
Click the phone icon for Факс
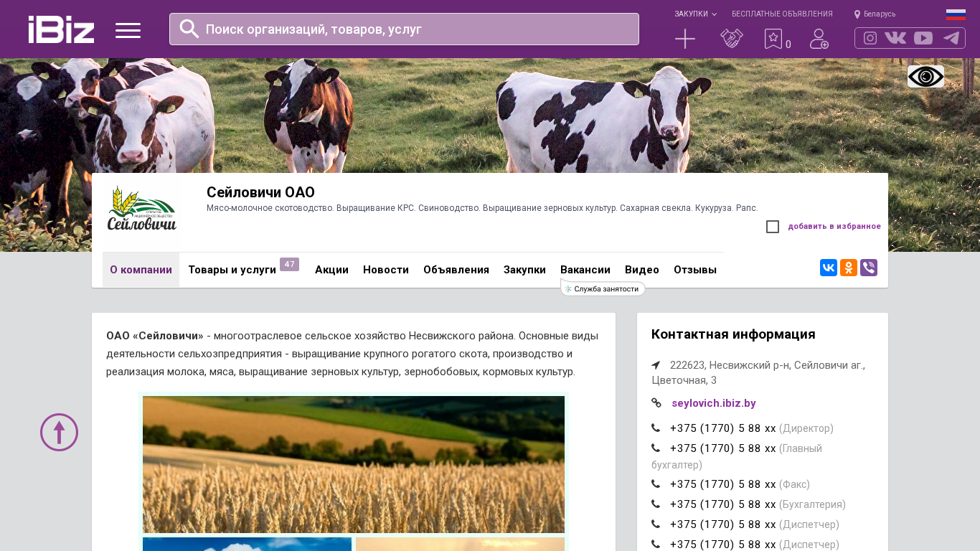click(656, 484)
